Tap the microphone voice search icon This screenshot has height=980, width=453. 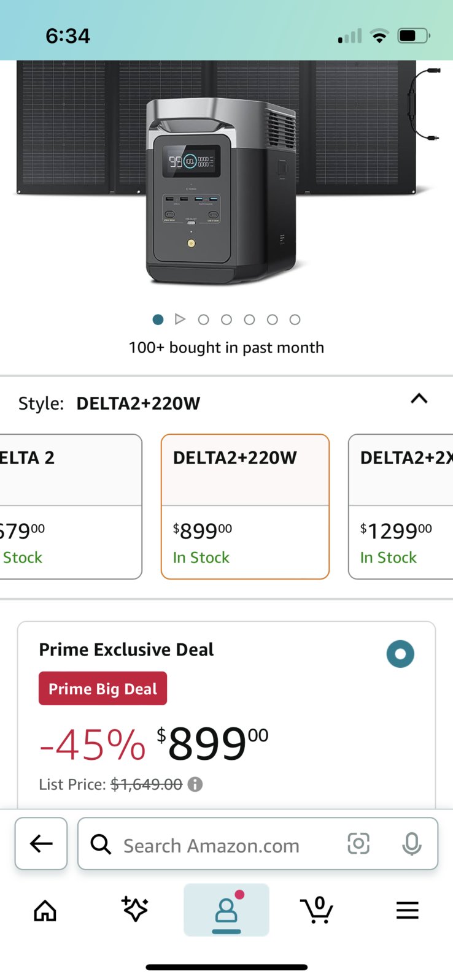coord(412,844)
